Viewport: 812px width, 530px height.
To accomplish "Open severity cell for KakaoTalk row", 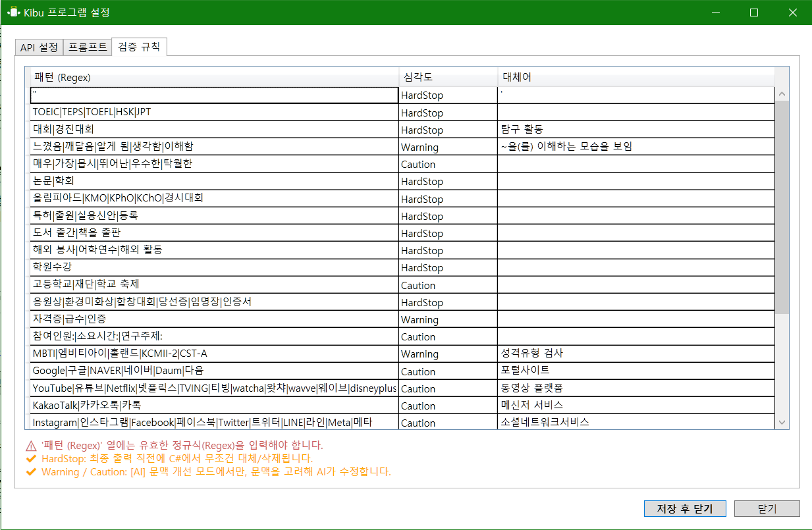I will tap(448, 406).
